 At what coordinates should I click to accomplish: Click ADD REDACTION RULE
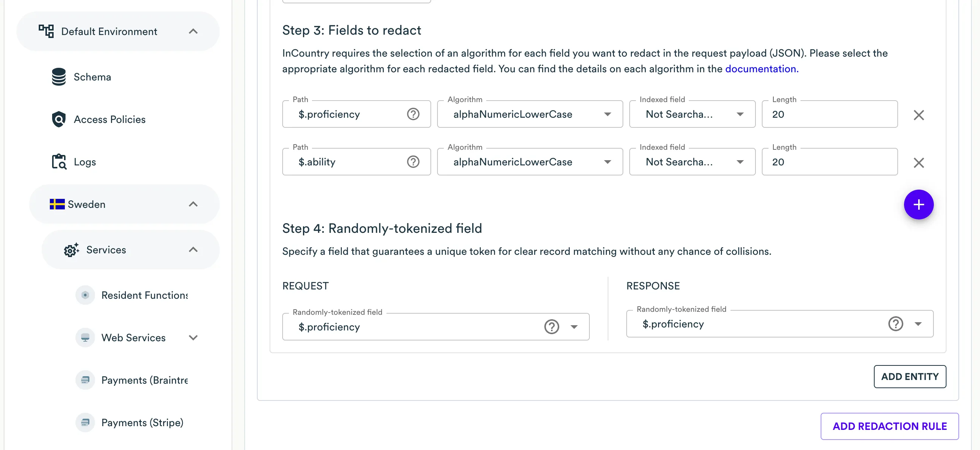pyautogui.click(x=890, y=426)
